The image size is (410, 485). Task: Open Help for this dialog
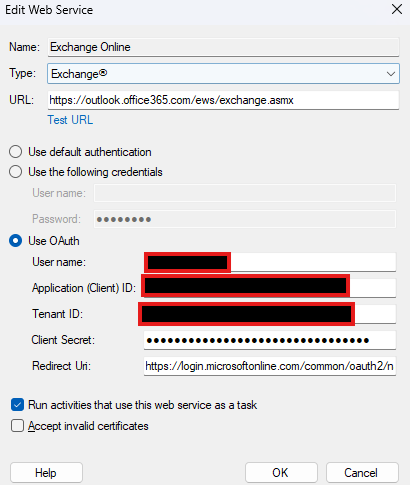pyautogui.click(x=46, y=473)
